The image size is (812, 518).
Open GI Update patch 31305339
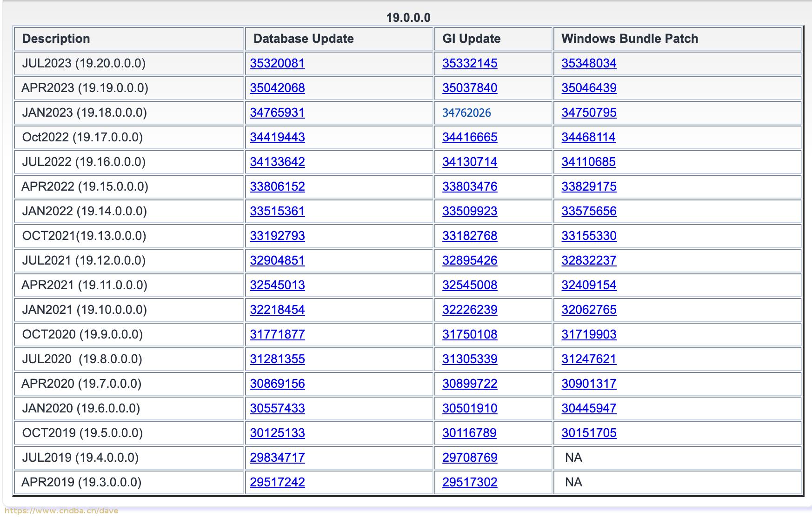tap(470, 359)
